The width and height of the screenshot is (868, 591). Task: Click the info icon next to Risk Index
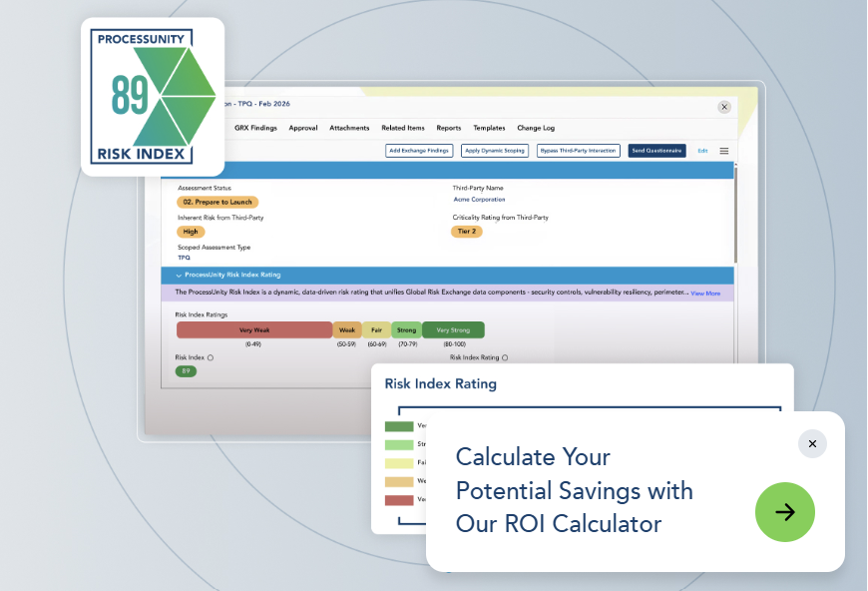click(211, 357)
